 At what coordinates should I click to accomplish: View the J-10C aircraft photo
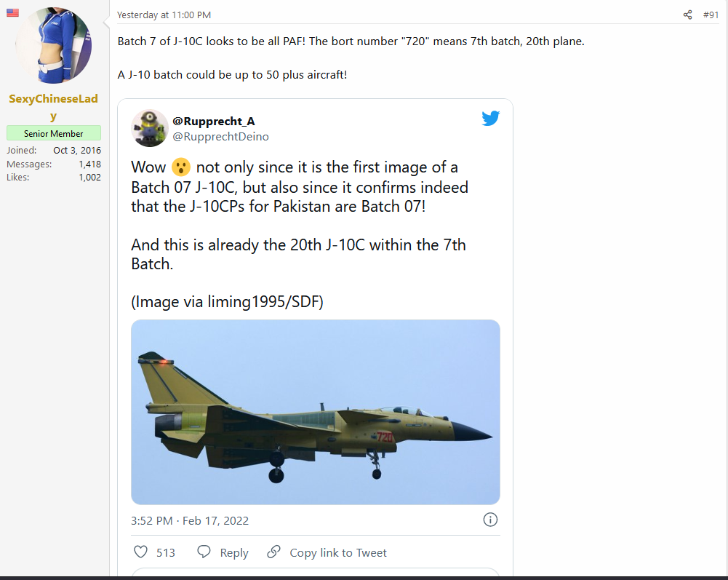[315, 412]
